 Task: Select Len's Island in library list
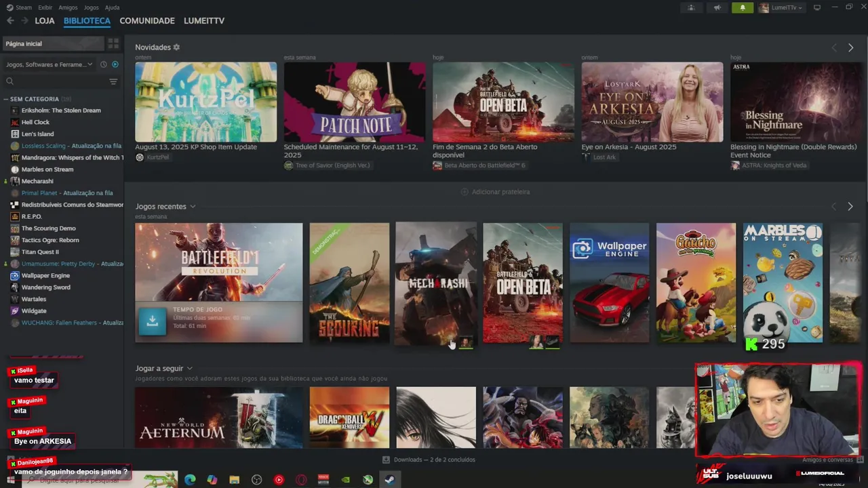tap(37, 134)
